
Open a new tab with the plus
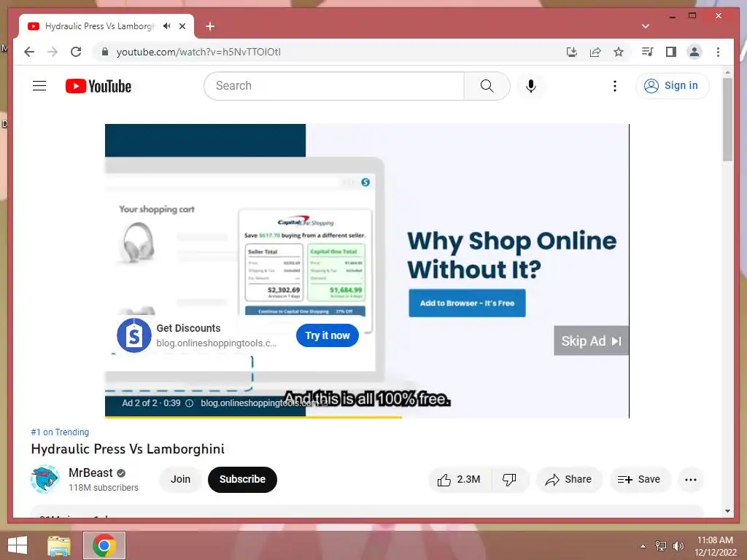pos(210,26)
